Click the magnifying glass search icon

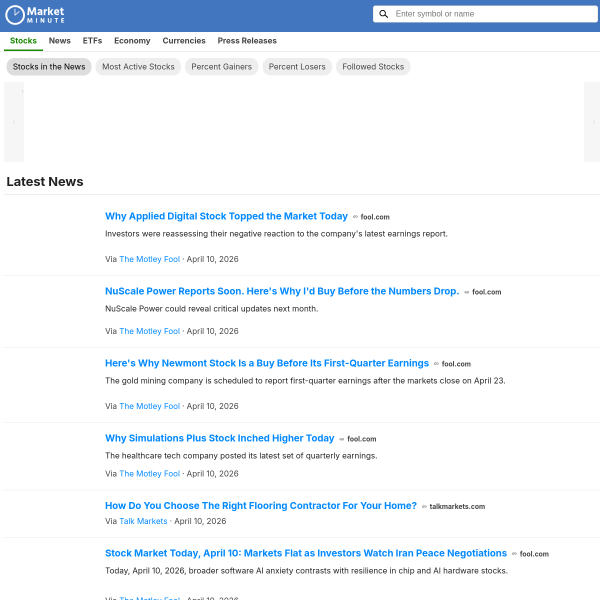(x=384, y=14)
